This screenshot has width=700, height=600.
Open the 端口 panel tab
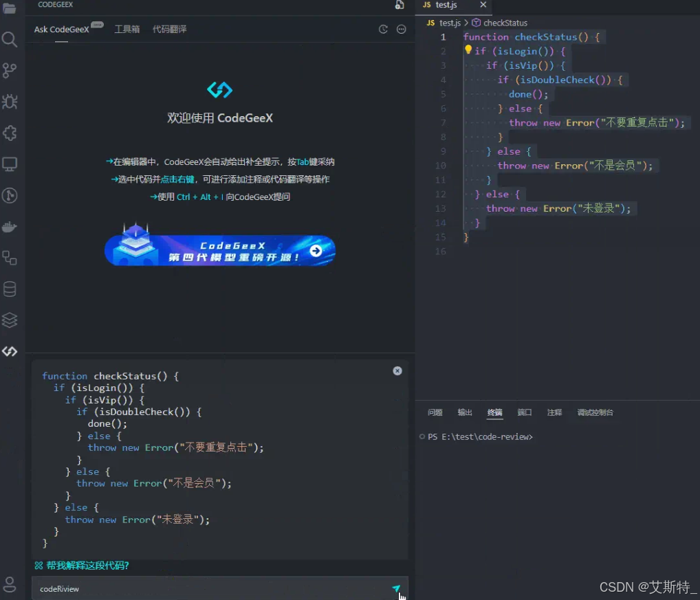pos(525,412)
